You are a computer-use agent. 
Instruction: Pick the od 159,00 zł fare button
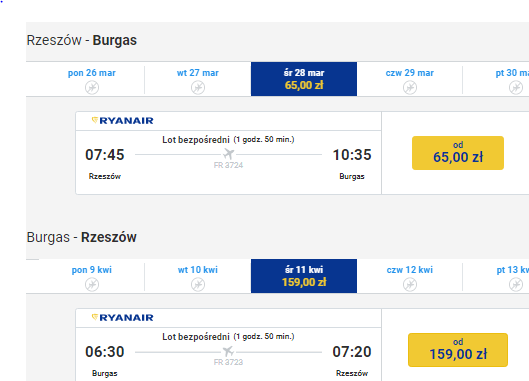point(458,350)
